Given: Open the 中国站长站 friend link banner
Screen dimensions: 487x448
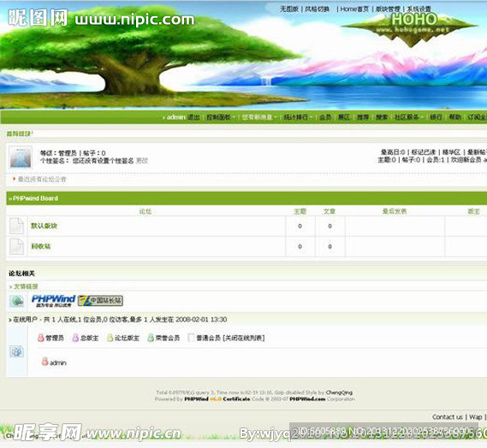Looking at the screenshot, I should pos(100,300).
